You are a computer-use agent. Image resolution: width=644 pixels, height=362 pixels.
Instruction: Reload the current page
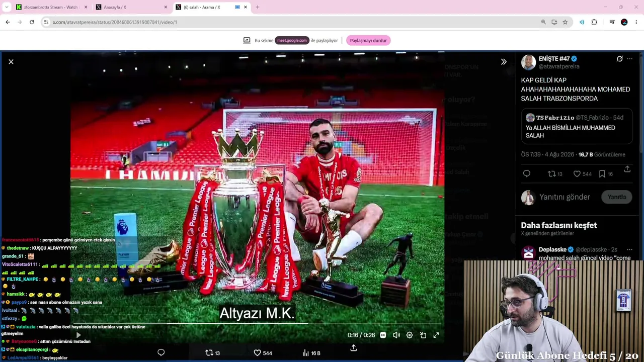point(32,22)
